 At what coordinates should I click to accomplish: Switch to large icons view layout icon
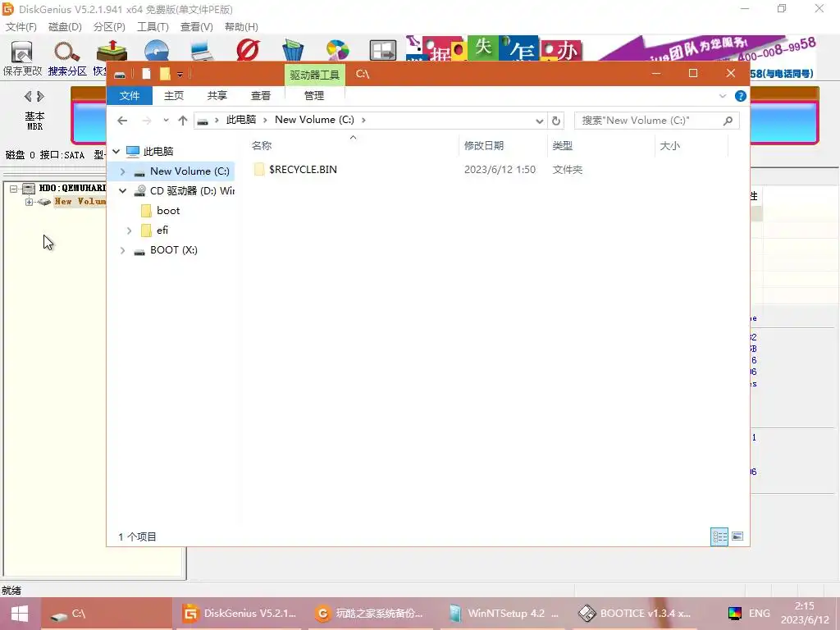[x=737, y=536]
